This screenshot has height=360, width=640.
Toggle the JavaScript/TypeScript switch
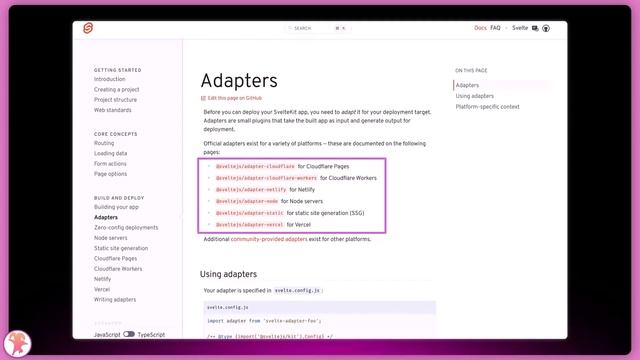129,334
